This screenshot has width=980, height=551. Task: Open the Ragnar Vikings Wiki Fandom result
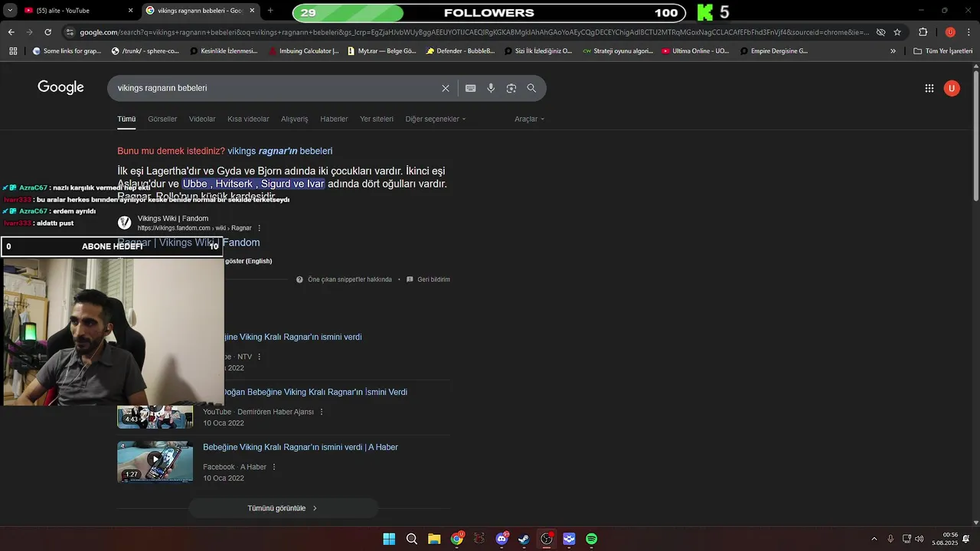point(188,243)
